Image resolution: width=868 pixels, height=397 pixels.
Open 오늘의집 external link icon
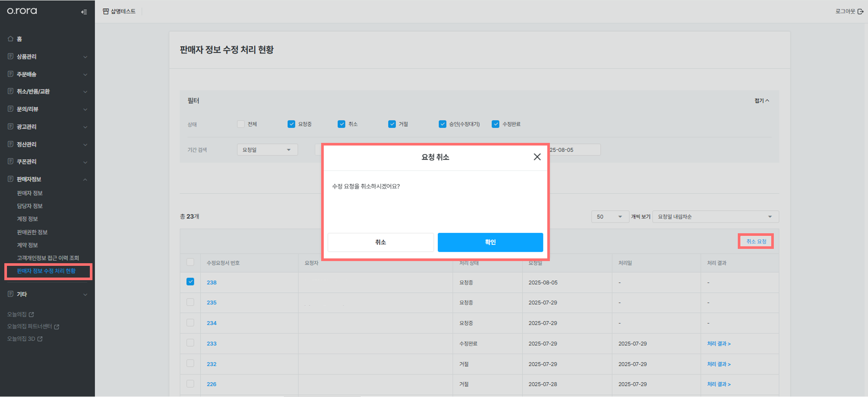31,314
